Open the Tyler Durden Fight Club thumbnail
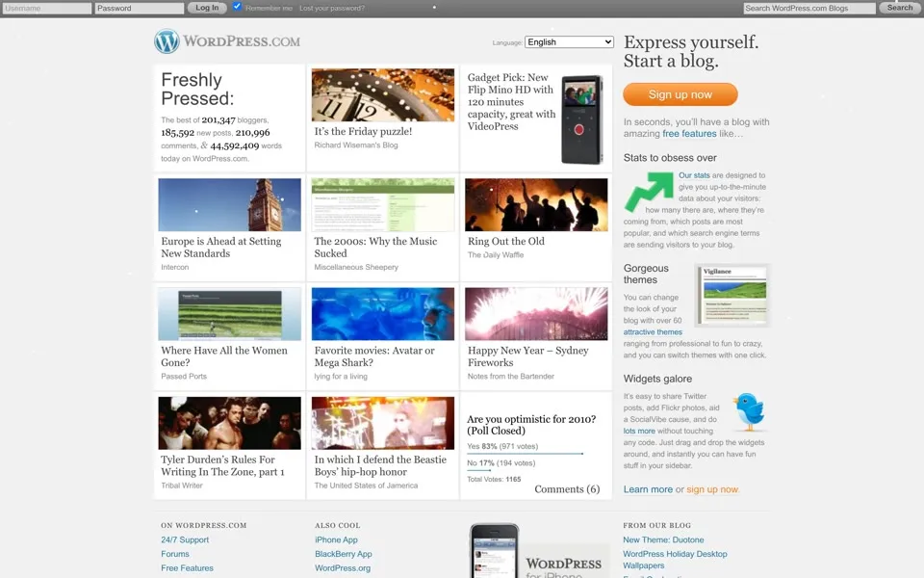 tap(230, 423)
